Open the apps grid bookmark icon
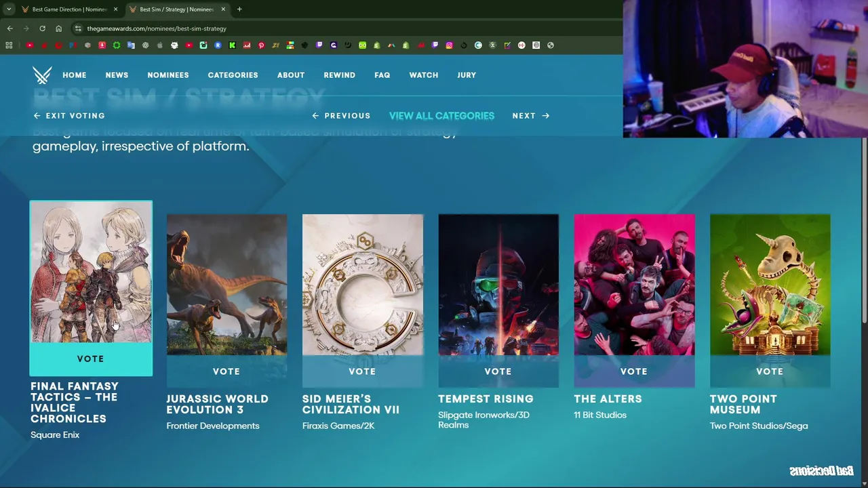868x488 pixels. [9, 45]
